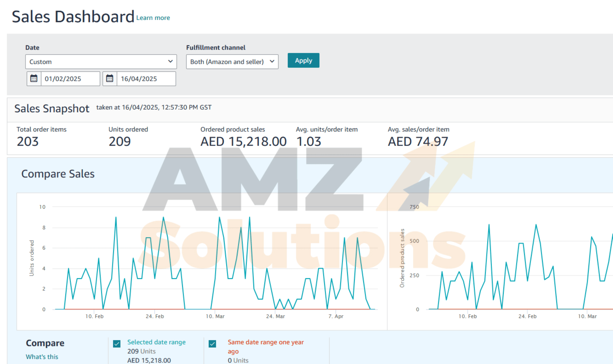Click the Avg. units/order item value 1.03

click(x=309, y=142)
